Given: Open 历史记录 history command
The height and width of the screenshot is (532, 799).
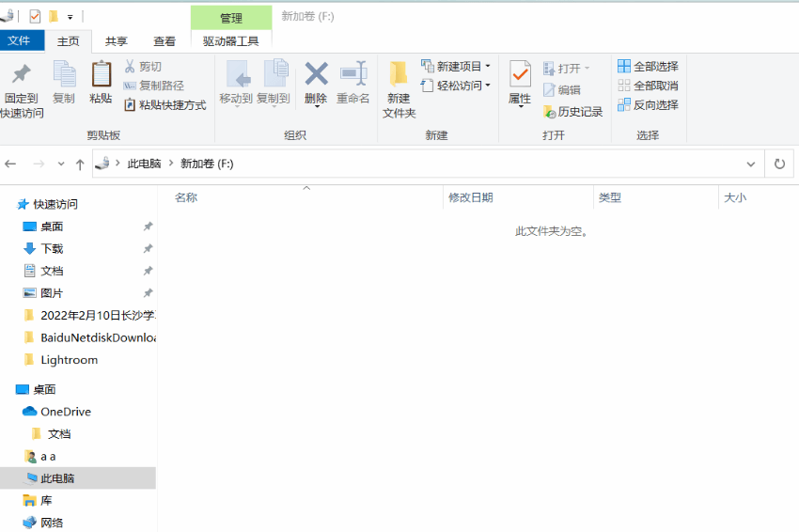Looking at the screenshot, I should (573, 112).
